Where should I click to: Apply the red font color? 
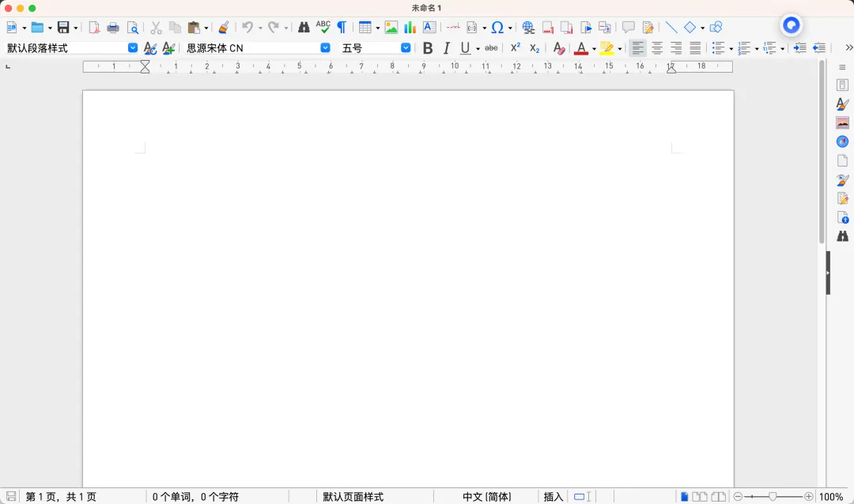581,48
